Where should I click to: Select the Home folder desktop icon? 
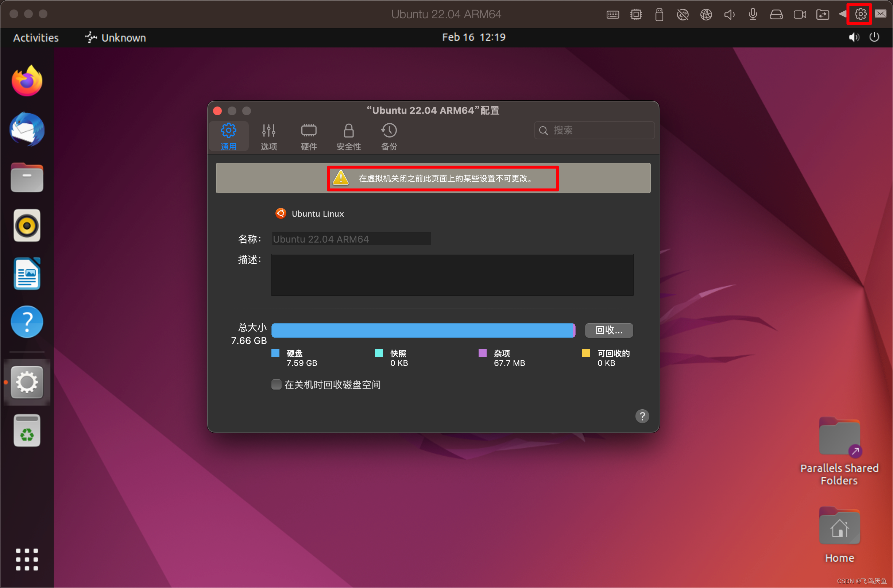(x=839, y=535)
